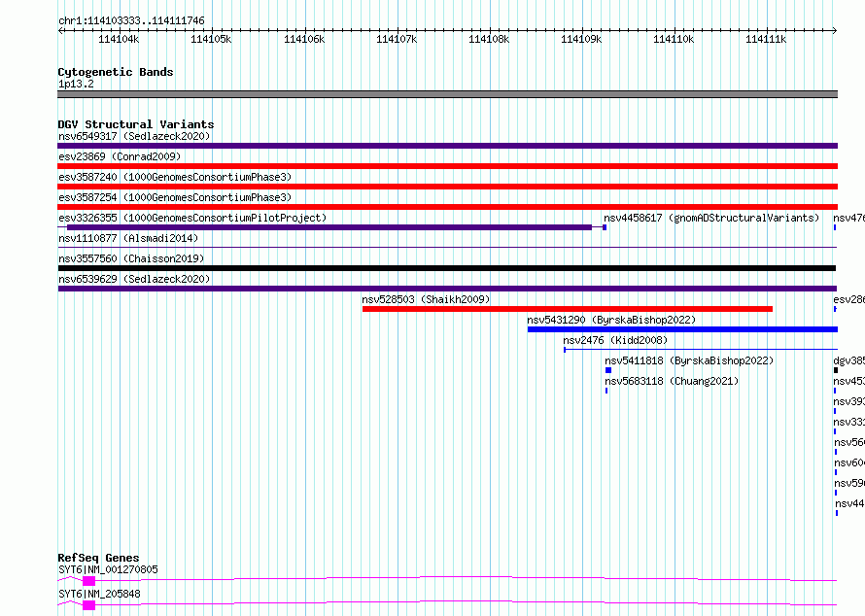Image resolution: width=865 pixels, height=616 pixels.
Task: Click the Cytogenetic Bands track title
Action: pyautogui.click(x=116, y=72)
